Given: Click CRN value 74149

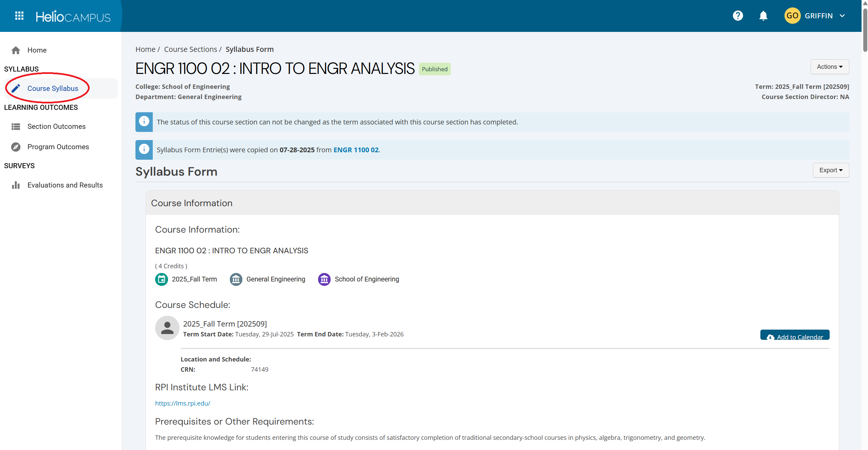Looking at the screenshot, I should [x=260, y=369].
